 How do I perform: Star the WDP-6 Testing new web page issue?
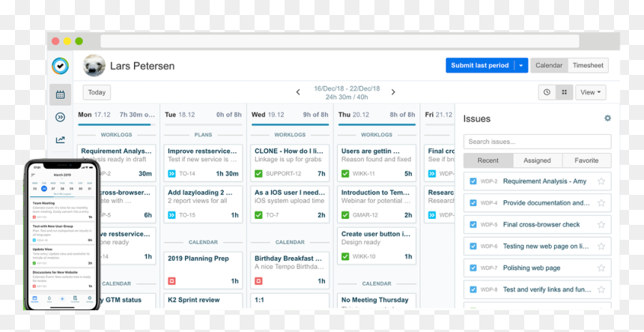coord(601,246)
